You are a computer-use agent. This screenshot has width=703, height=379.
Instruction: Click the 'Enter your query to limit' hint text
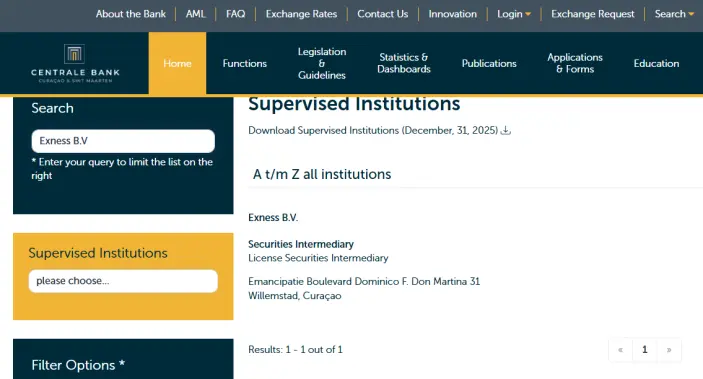point(122,169)
